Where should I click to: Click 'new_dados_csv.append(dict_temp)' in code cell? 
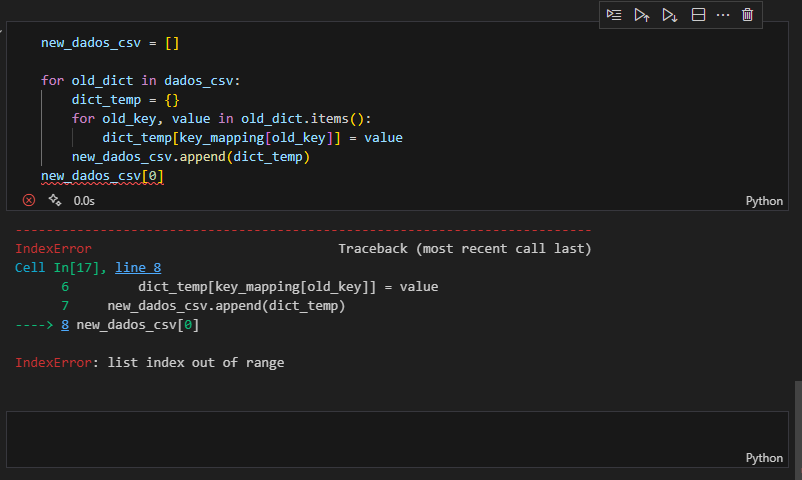[x=191, y=157]
